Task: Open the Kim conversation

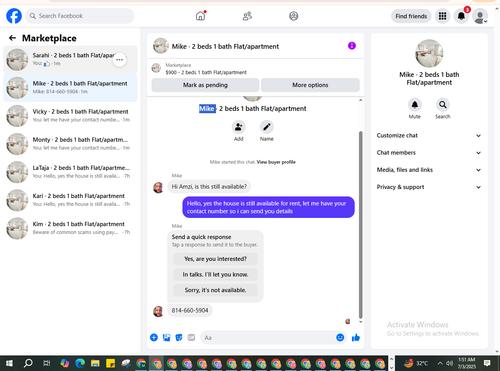Action: [x=70, y=228]
